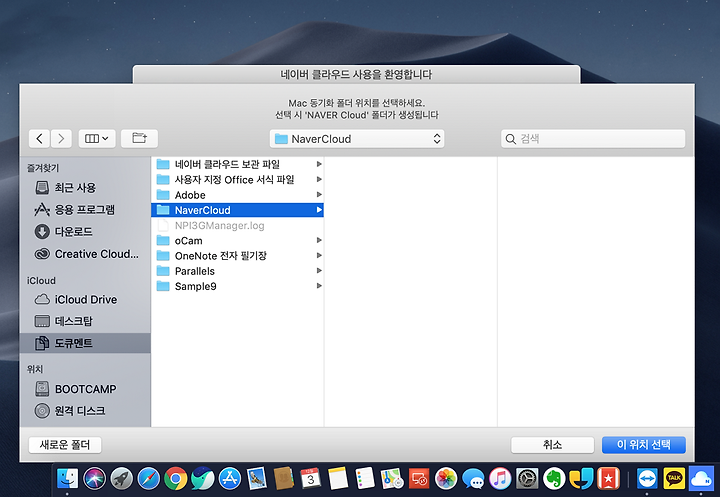Open the column view options dropdown

[97, 138]
